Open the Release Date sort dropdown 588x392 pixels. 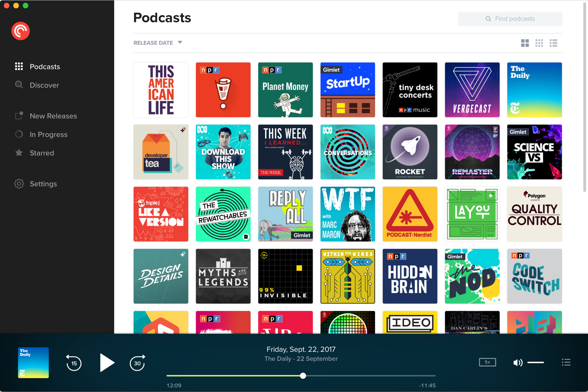pos(158,43)
